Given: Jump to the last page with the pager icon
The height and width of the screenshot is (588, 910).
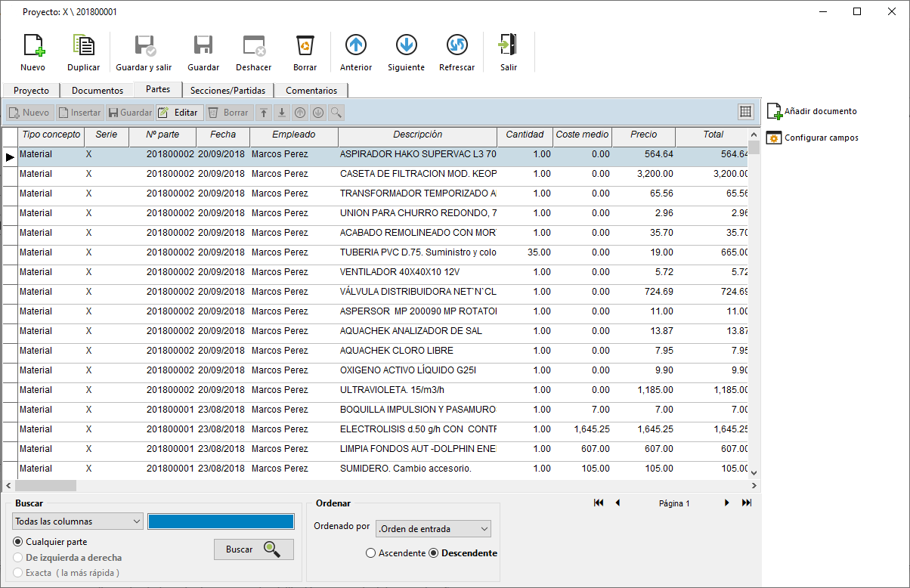Looking at the screenshot, I should pyautogui.click(x=747, y=503).
